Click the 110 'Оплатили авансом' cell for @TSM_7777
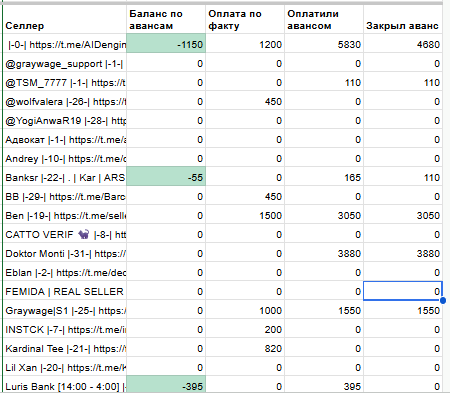 pyautogui.click(x=324, y=81)
